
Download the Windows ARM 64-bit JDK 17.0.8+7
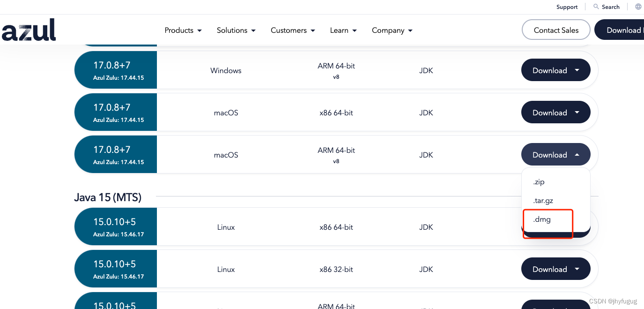555,70
